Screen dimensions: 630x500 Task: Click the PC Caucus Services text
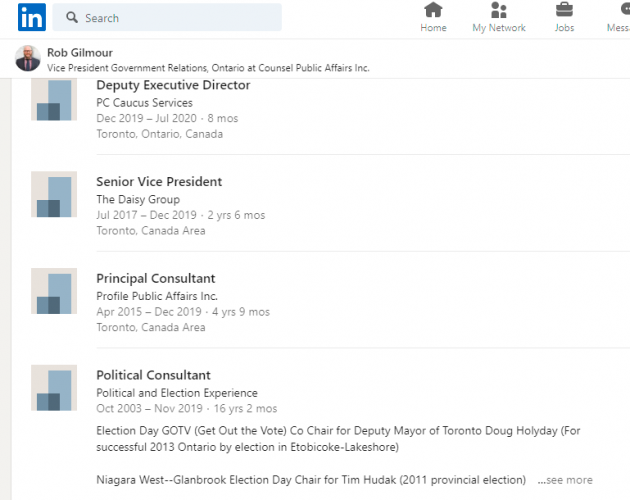pos(144,103)
